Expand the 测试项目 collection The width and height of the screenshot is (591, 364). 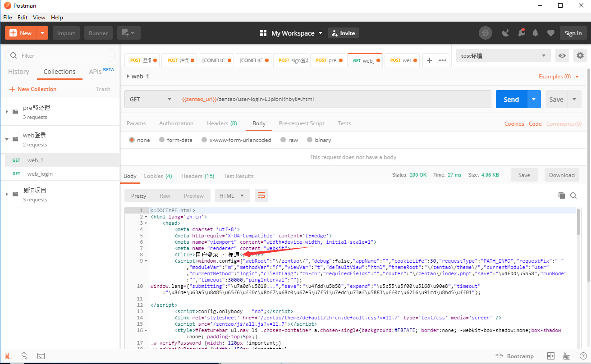coord(7,194)
